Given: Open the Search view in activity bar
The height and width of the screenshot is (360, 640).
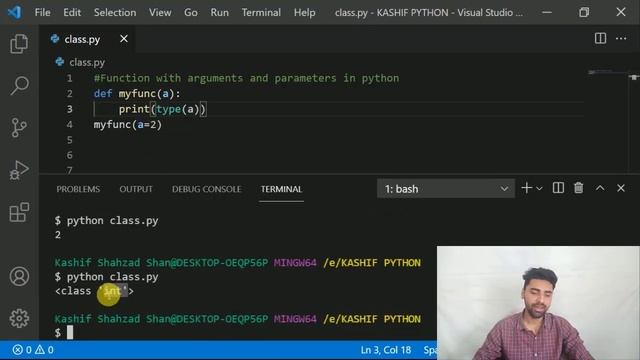Looking at the screenshot, I should click(19, 85).
